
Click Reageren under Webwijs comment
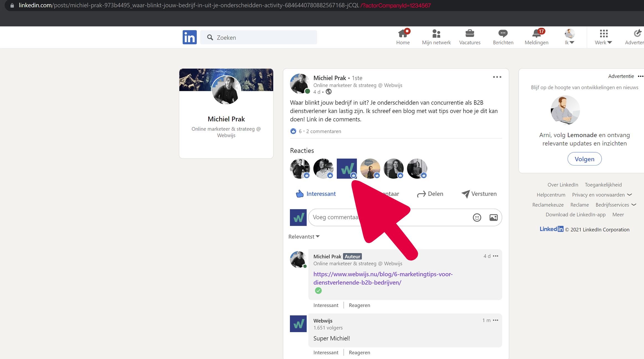pyautogui.click(x=359, y=352)
